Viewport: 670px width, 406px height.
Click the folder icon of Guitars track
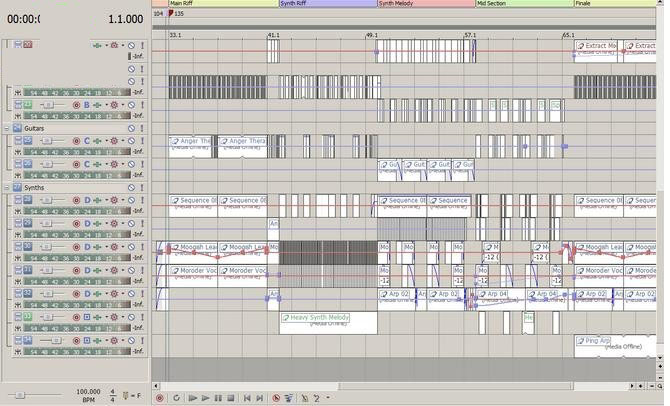point(17,128)
